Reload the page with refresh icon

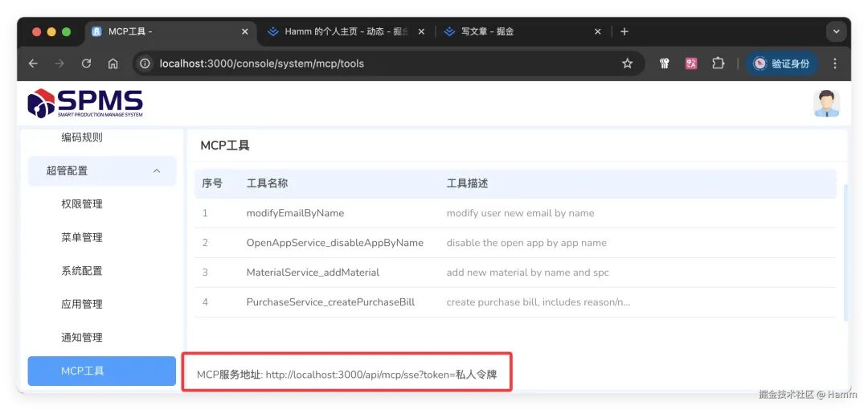click(x=86, y=64)
